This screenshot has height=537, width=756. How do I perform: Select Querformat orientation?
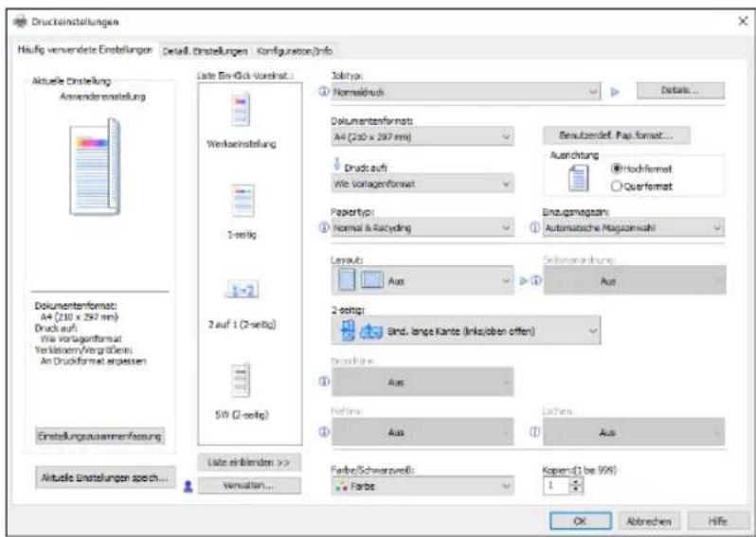[x=641, y=186]
